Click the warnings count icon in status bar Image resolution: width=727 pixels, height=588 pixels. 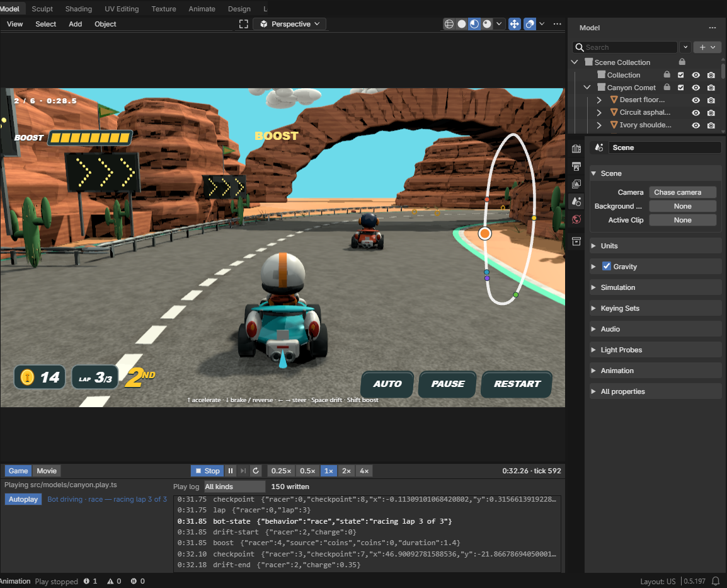110,581
